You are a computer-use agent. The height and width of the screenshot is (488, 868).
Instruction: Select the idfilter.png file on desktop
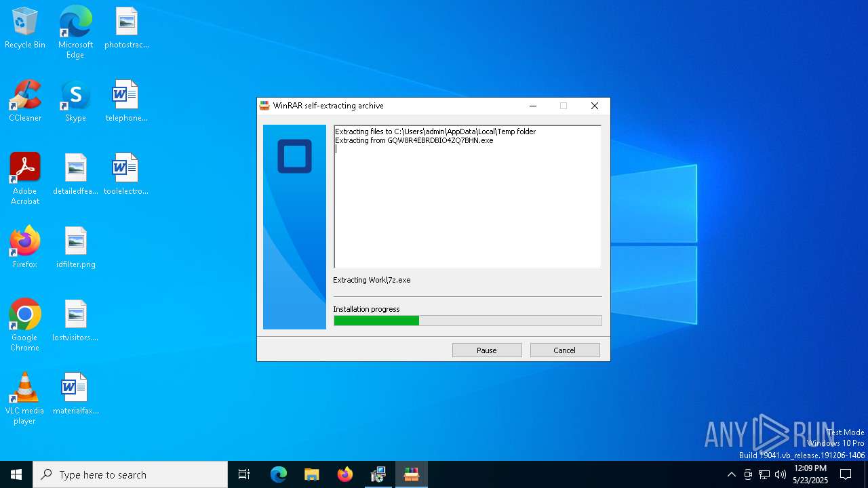[x=75, y=247]
